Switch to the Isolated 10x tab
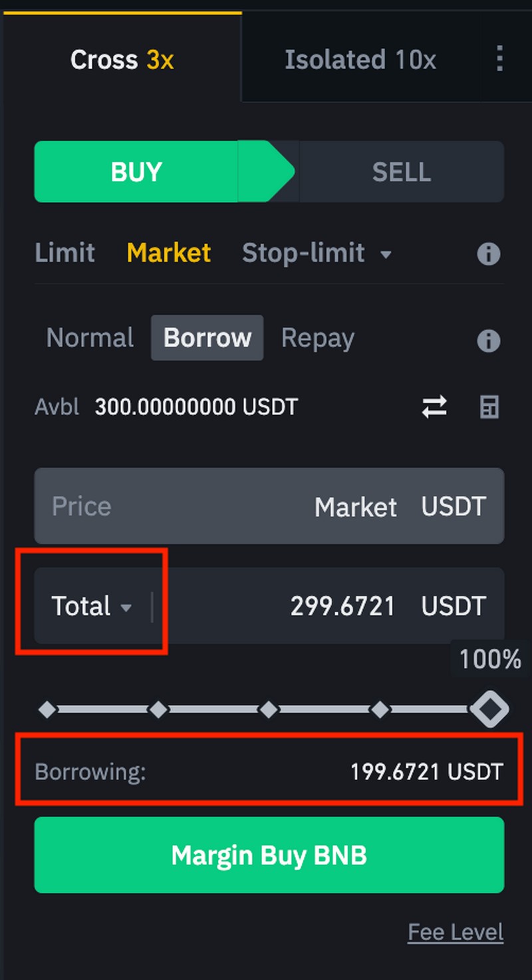This screenshot has height=980, width=532. (x=360, y=60)
